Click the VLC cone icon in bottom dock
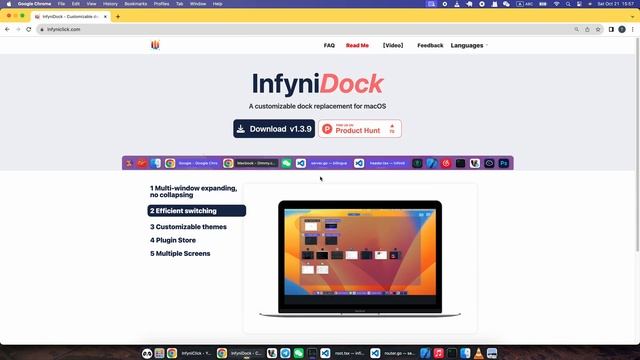 click(x=478, y=353)
